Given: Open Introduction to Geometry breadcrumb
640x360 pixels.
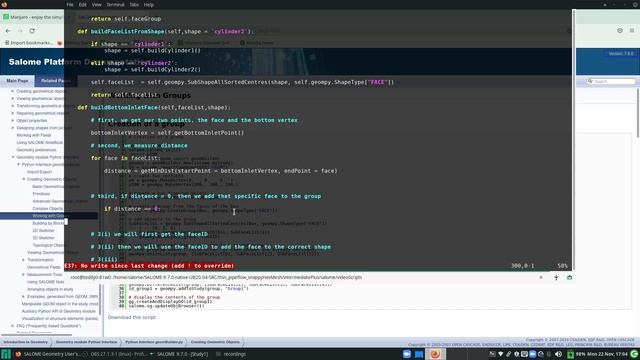Looking at the screenshot, I should click(25, 342).
